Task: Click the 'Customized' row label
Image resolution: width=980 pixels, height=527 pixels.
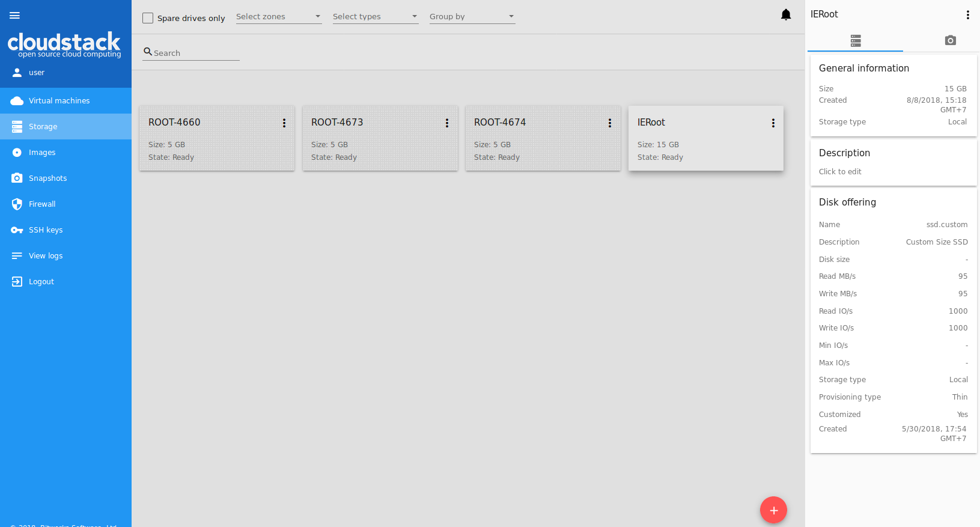Action: [x=839, y=415]
